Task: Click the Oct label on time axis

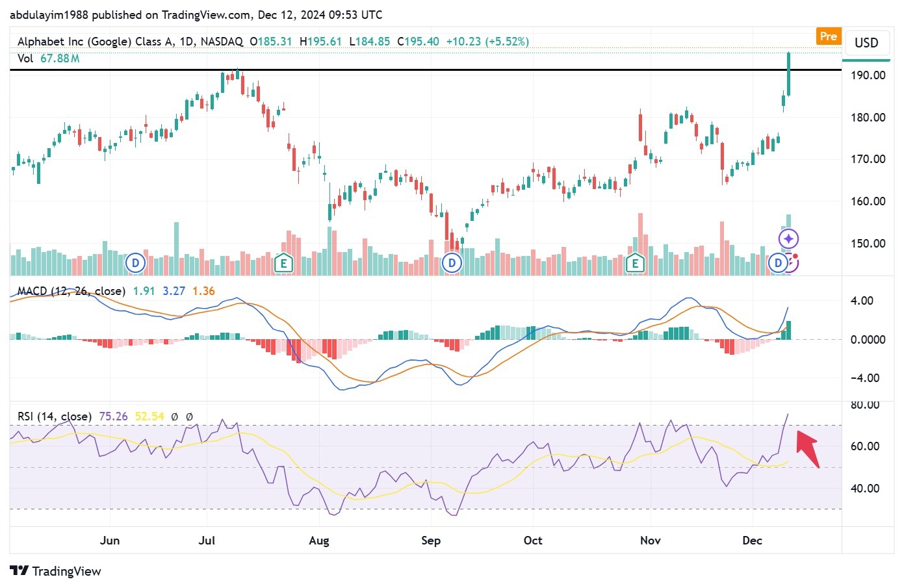Action: [533, 541]
